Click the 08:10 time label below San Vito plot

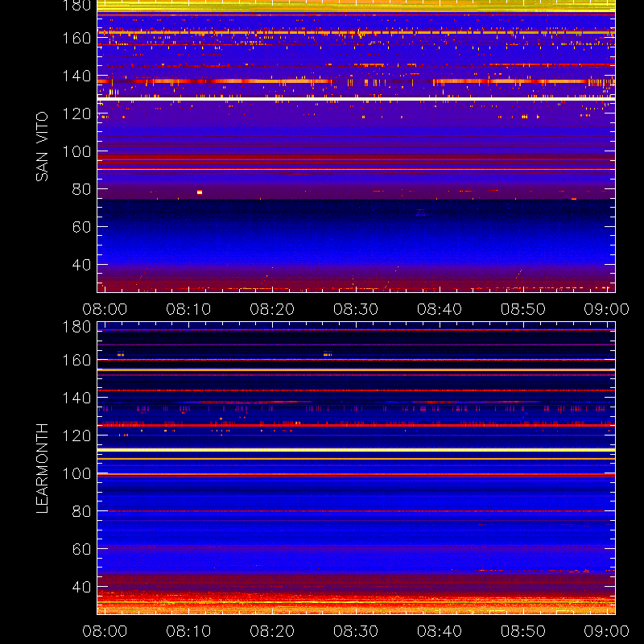click(188, 309)
